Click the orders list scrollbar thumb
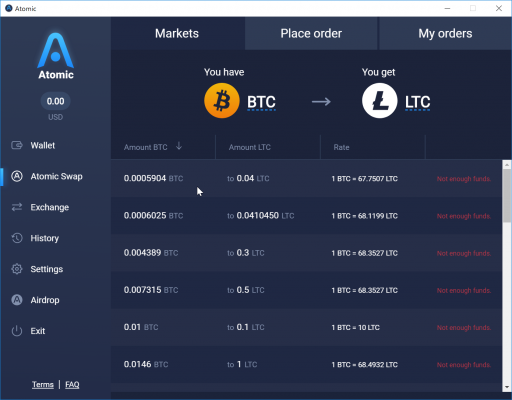This screenshot has height=400, width=512. (507, 195)
